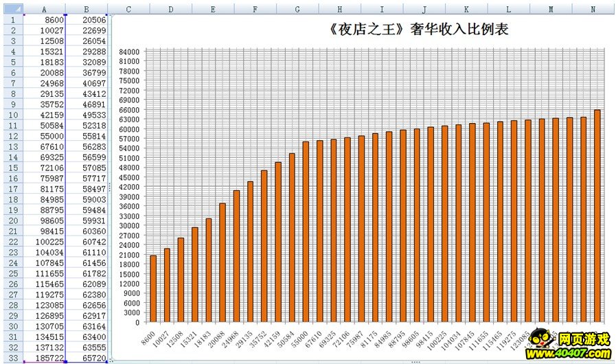Screen dimensions: 616x364
Task: Click cell B13 with value 56283
Action: [x=87, y=146]
